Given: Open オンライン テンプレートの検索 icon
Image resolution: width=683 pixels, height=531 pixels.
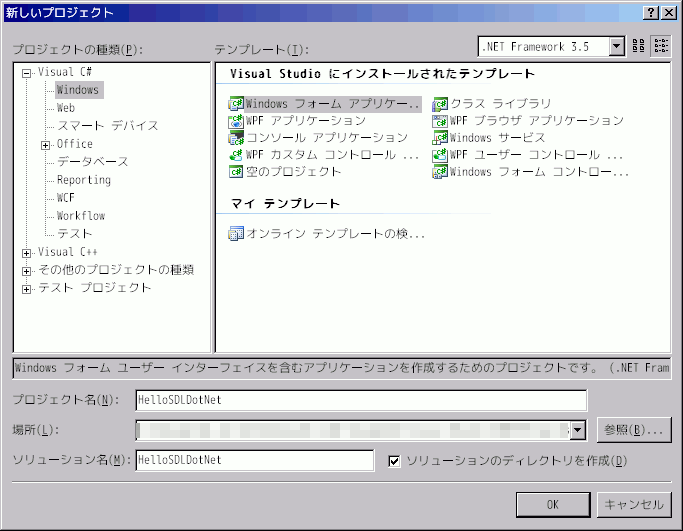Looking at the screenshot, I should coord(236,233).
